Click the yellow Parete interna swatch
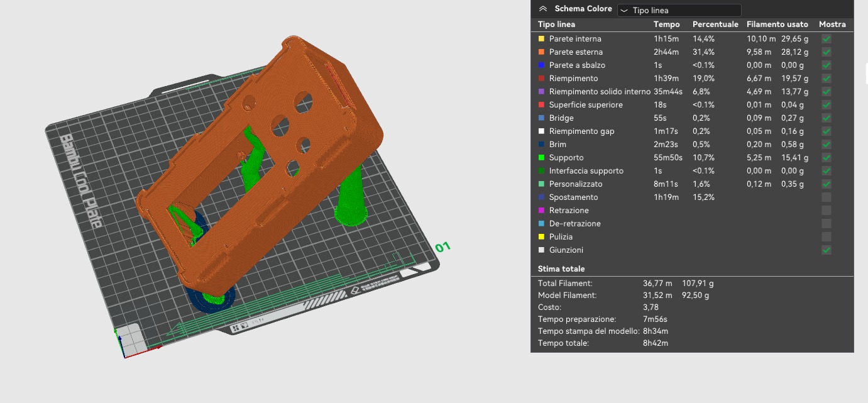This screenshot has width=868, height=403. click(x=541, y=39)
